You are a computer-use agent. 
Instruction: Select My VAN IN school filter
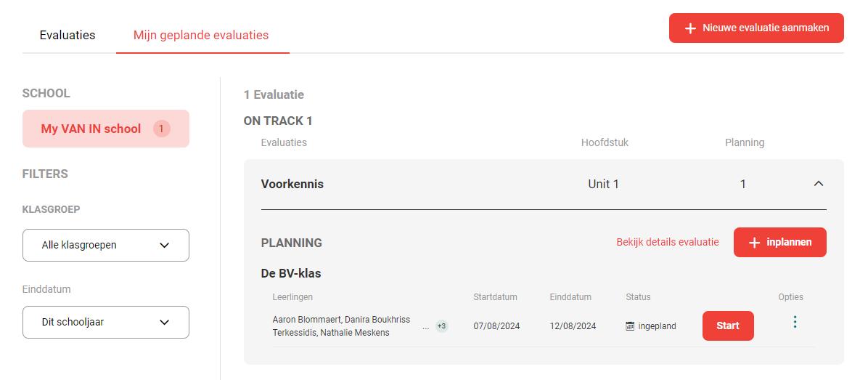(x=106, y=129)
